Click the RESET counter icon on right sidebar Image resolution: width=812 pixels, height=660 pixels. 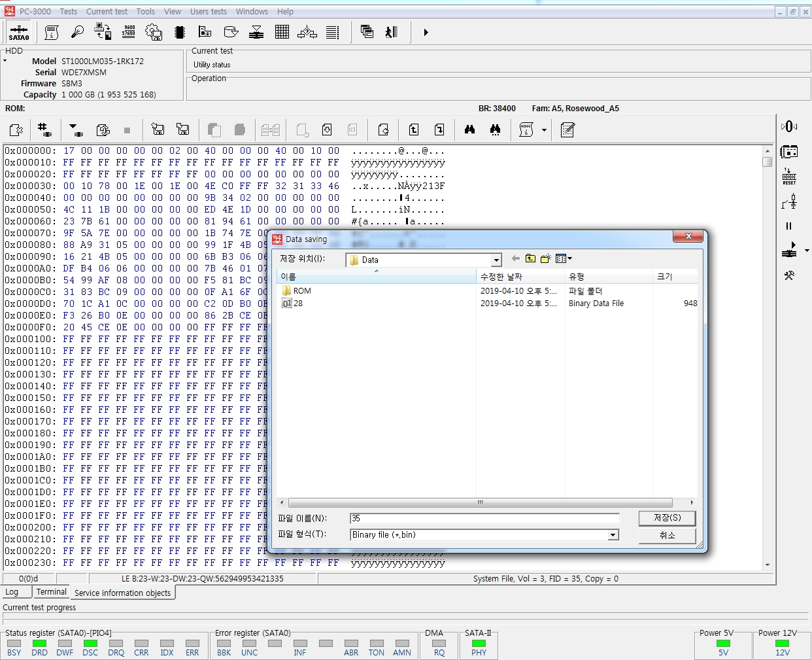click(x=789, y=177)
